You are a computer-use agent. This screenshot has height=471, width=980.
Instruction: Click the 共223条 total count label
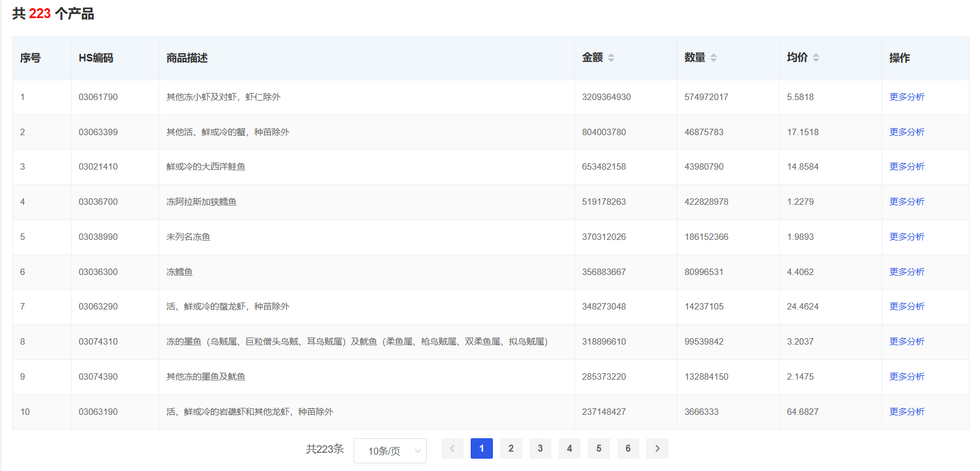tap(325, 449)
